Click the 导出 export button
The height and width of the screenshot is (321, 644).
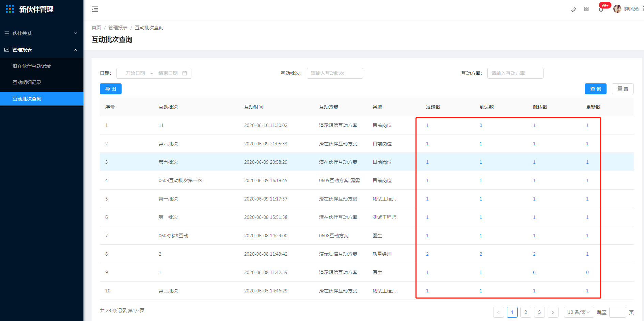click(x=111, y=89)
